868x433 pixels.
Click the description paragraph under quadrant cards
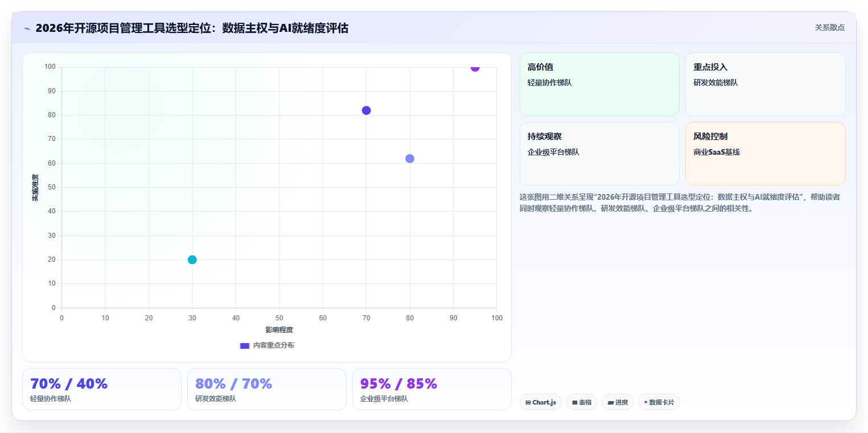tap(680, 203)
